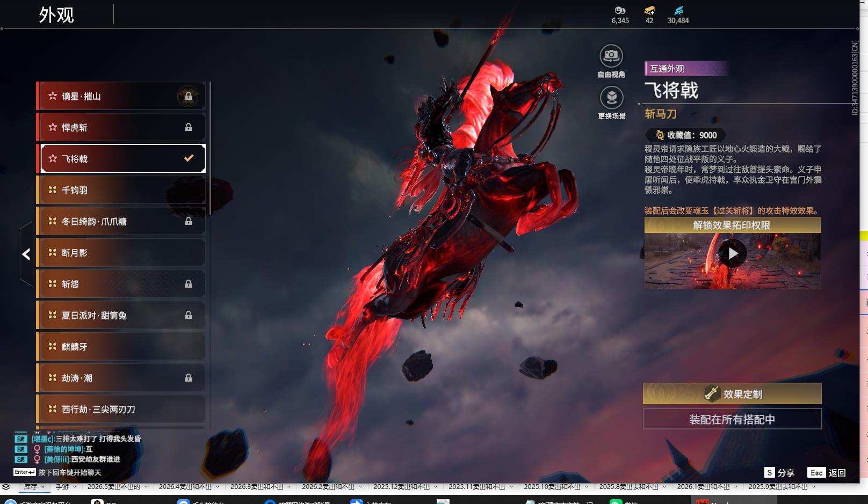The height and width of the screenshot is (504, 868).
Task: Open dropdown arrow on 2026.2卖出和不出 tab
Action: 360,487
